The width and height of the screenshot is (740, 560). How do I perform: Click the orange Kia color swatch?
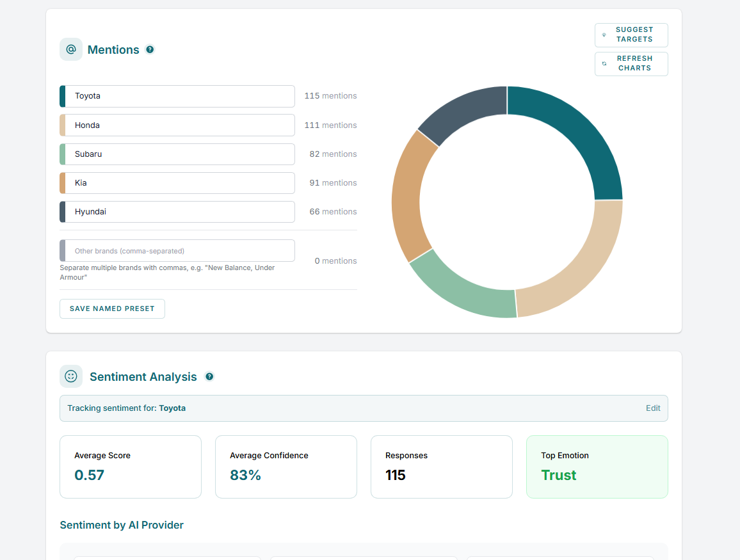[62, 183]
